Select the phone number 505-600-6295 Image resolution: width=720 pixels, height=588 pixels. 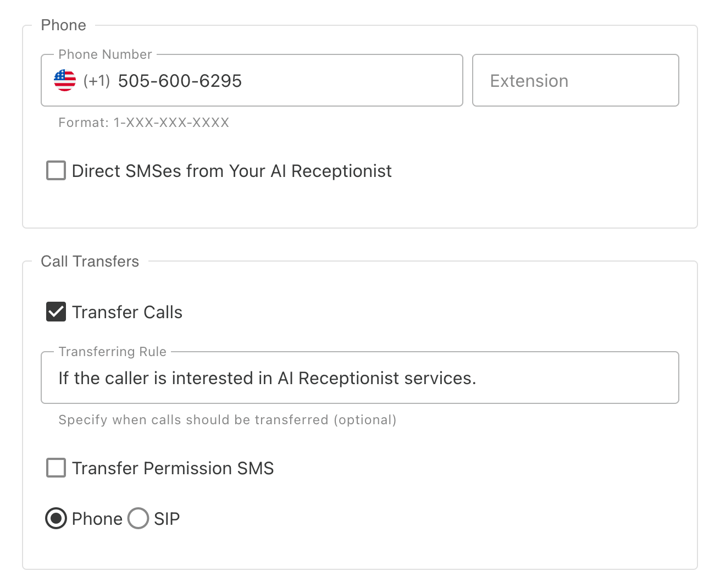coord(179,80)
